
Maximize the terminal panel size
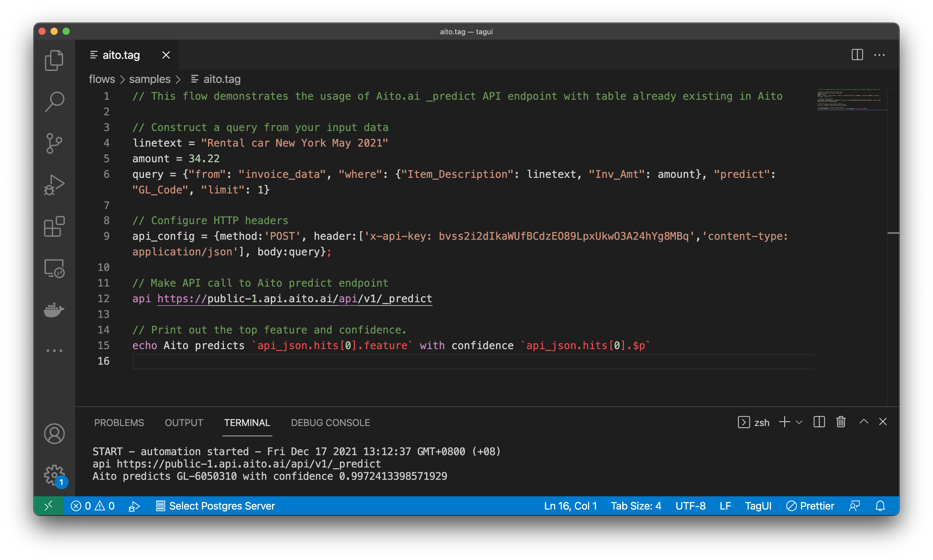click(x=864, y=422)
